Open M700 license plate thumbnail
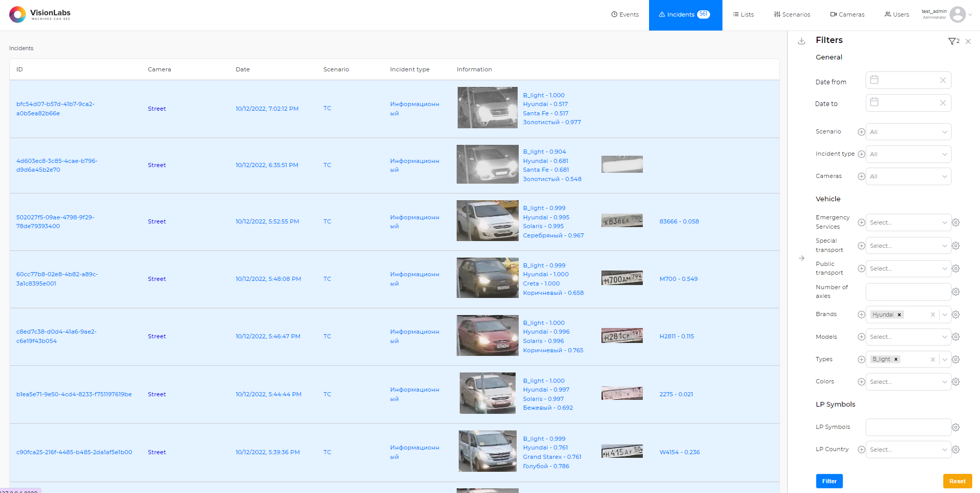Image resolution: width=980 pixels, height=493 pixels. point(622,278)
